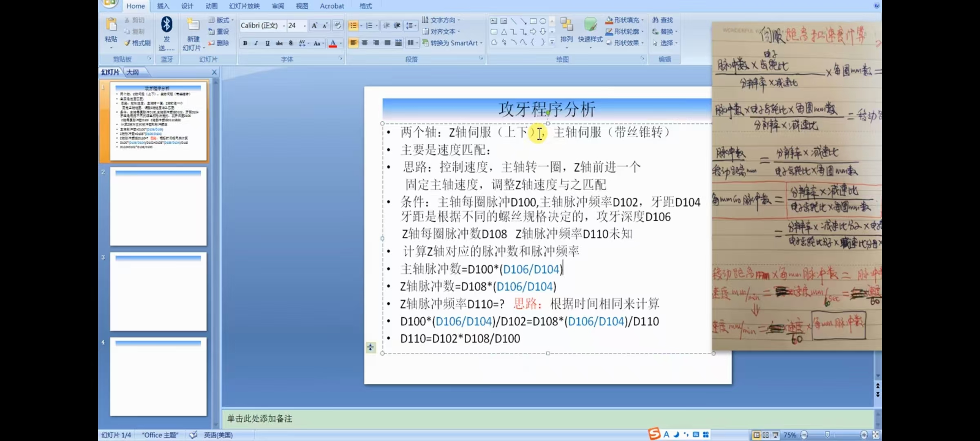This screenshot has width=980, height=441.
Task: Apply strikethrough formatting icon
Action: (x=279, y=43)
